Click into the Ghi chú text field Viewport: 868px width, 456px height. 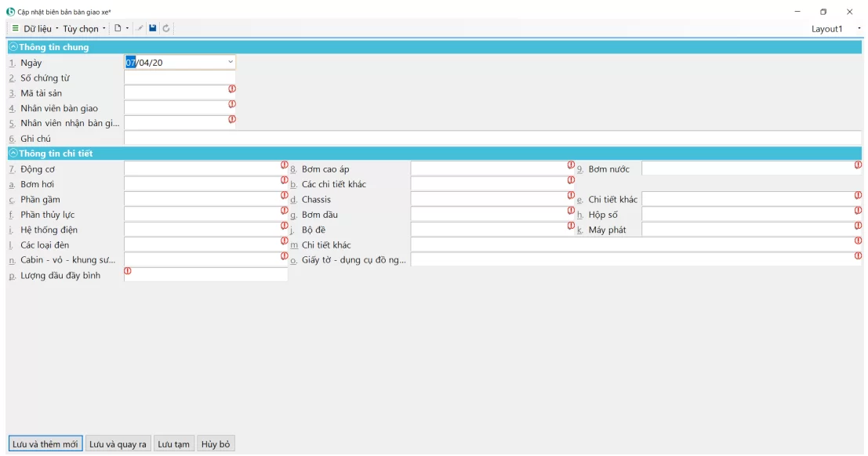(x=492, y=139)
